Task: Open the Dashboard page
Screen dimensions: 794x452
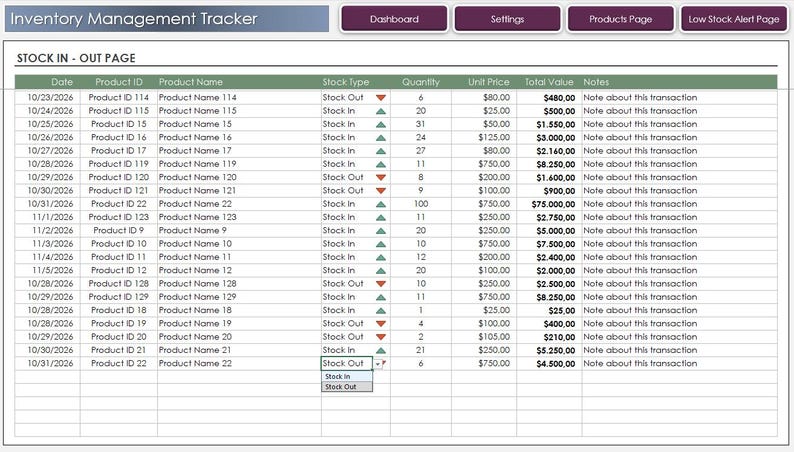Action: 394,19
